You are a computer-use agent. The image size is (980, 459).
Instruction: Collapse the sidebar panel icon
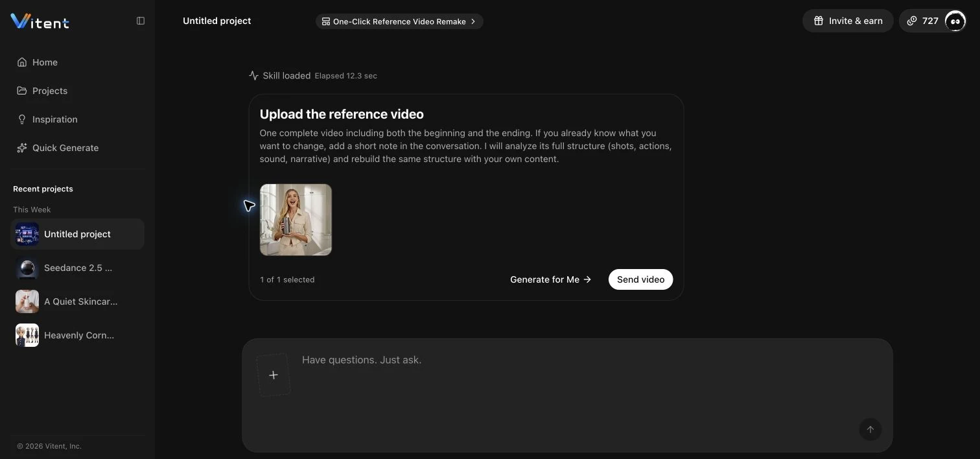coord(141,21)
